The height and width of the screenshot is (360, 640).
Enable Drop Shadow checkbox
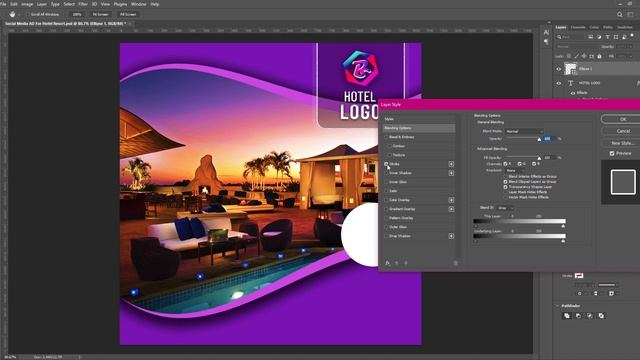click(386, 236)
